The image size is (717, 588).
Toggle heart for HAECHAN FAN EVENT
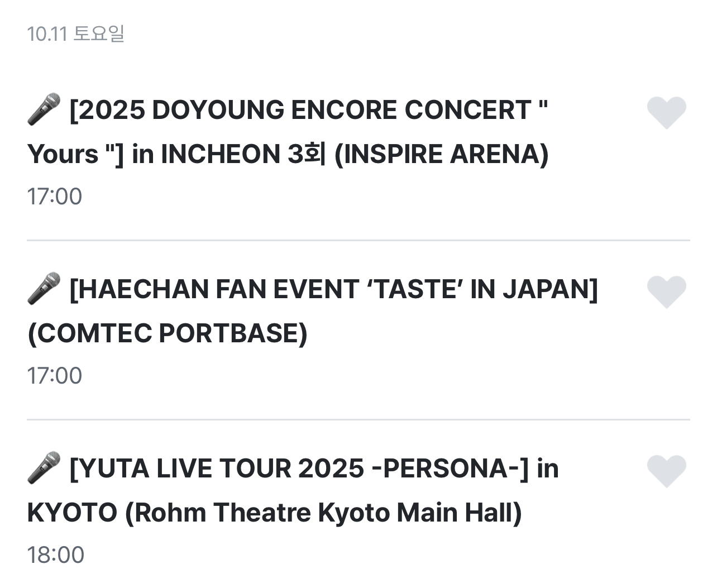(666, 291)
